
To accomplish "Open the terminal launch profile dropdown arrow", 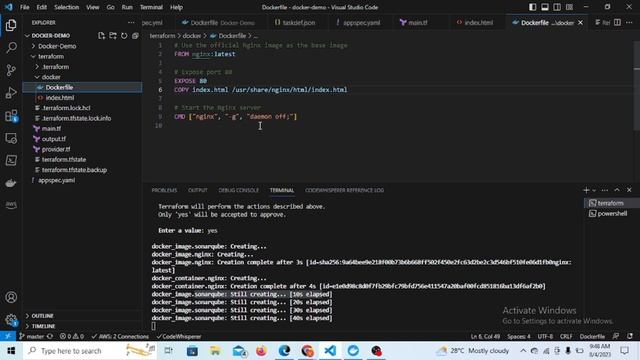I will (x=594, y=190).
